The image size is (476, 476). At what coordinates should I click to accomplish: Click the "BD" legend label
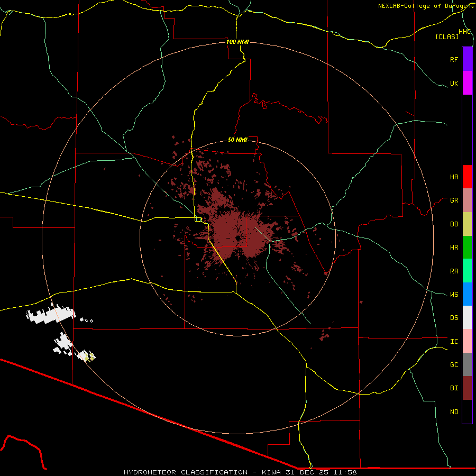point(454,224)
